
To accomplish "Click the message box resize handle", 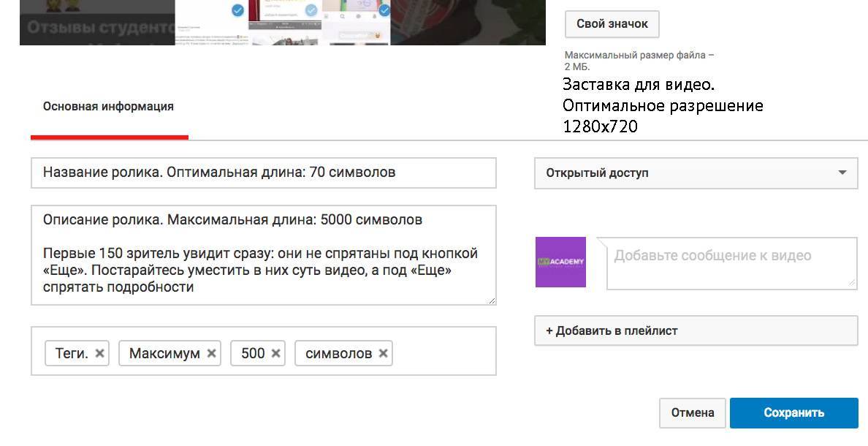I will (852, 284).
